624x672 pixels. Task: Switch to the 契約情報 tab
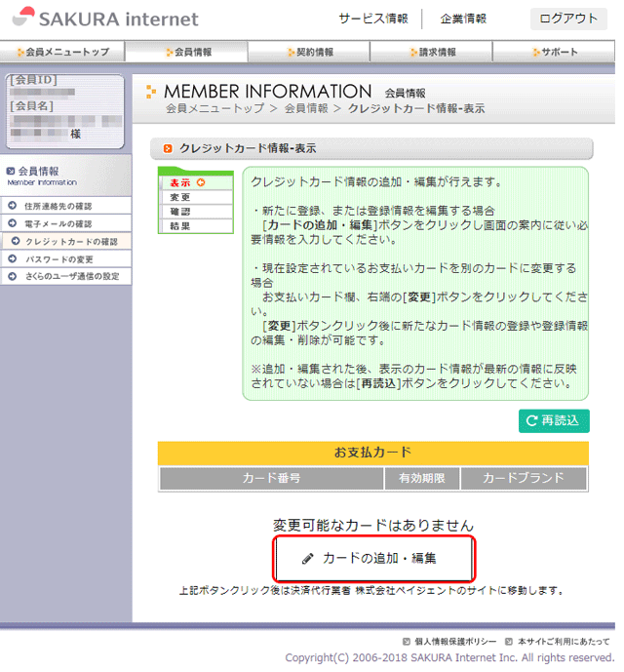tap(310, 52)
